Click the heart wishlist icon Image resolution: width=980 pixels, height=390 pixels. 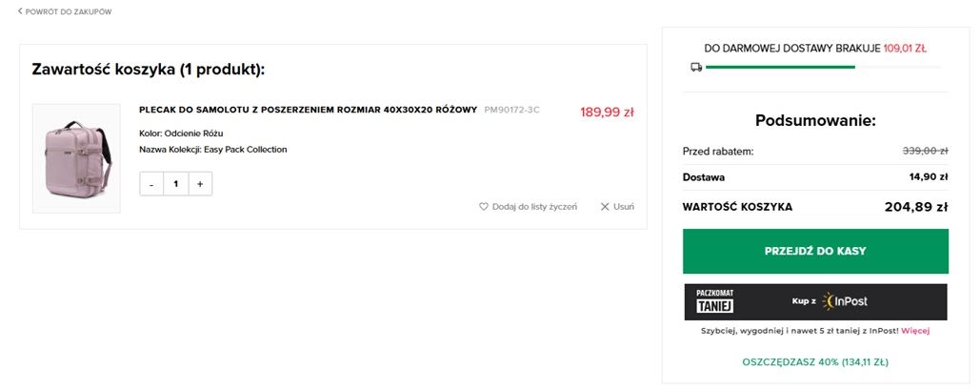coord(484,207)
